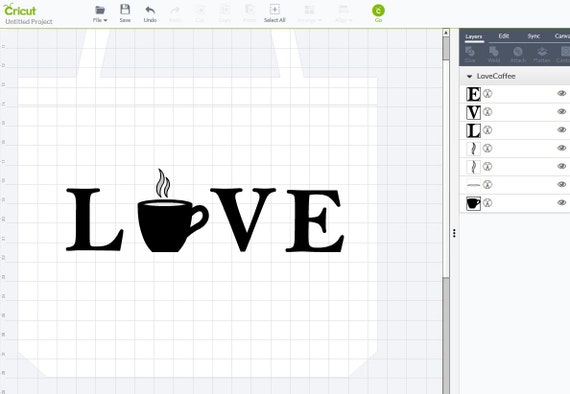
Task: Select the letter V on the canvas
Action: pyautogui.click(x=243, y=220)
